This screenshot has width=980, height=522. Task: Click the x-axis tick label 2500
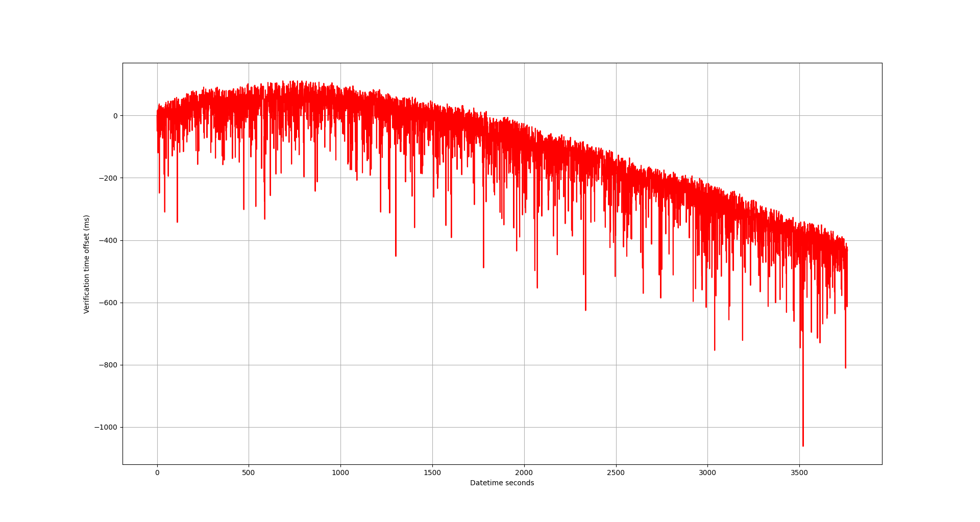pos(616,473)
